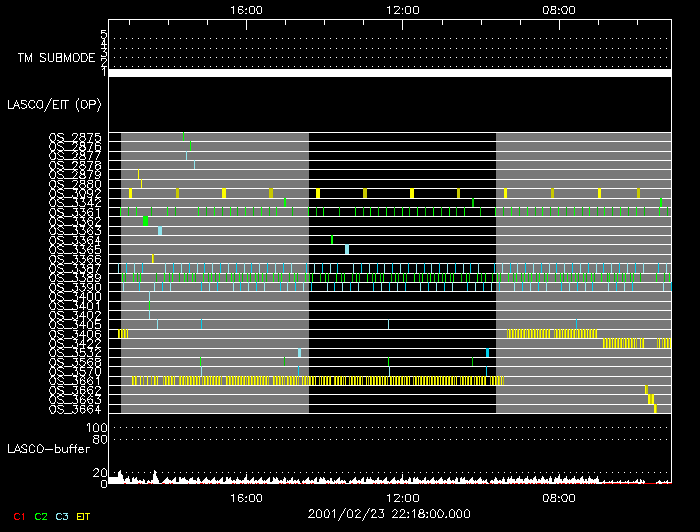Image resolution: width=700 pixels, height=532 pixels.
Task: Click the 12:00 tick label at top
Action: 402,9
